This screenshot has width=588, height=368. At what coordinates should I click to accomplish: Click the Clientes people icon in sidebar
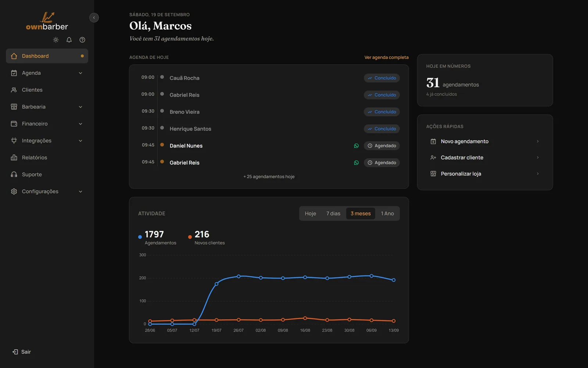click(14, 90)
